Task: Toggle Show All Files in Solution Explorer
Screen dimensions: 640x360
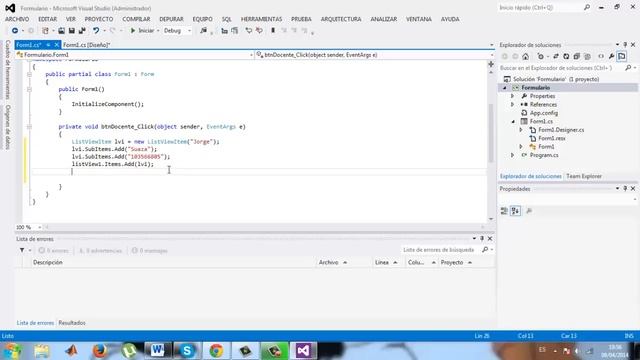Action: [587, 56]
